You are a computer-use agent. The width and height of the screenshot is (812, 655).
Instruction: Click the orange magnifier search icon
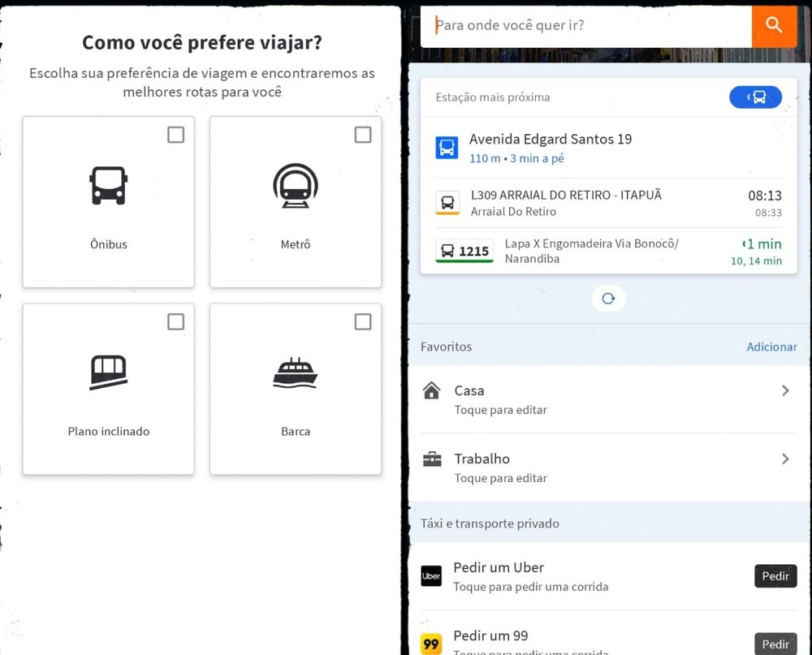774,26
